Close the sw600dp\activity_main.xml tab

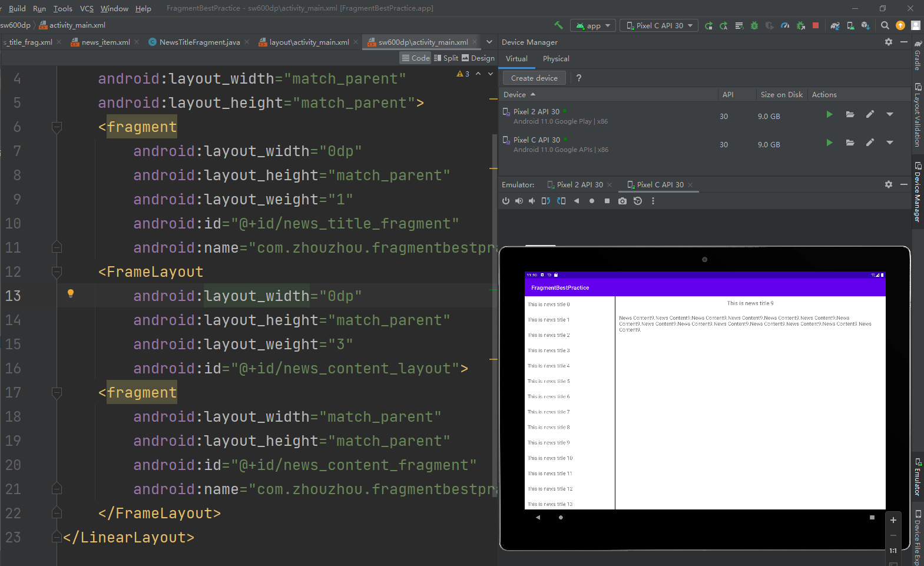pyautogui.click(x=475, y=42)
